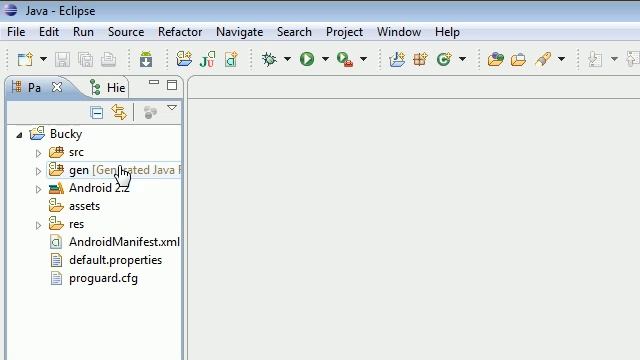This screenshot has width=640, height=360.
Task: Open the Search dropdown arrow
Action: (562, 60)
